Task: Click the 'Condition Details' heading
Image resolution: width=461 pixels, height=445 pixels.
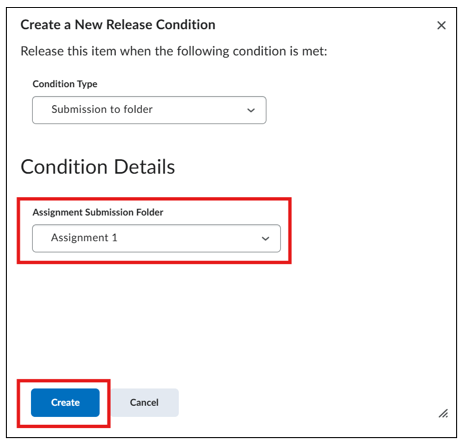Action: (98, 167)
